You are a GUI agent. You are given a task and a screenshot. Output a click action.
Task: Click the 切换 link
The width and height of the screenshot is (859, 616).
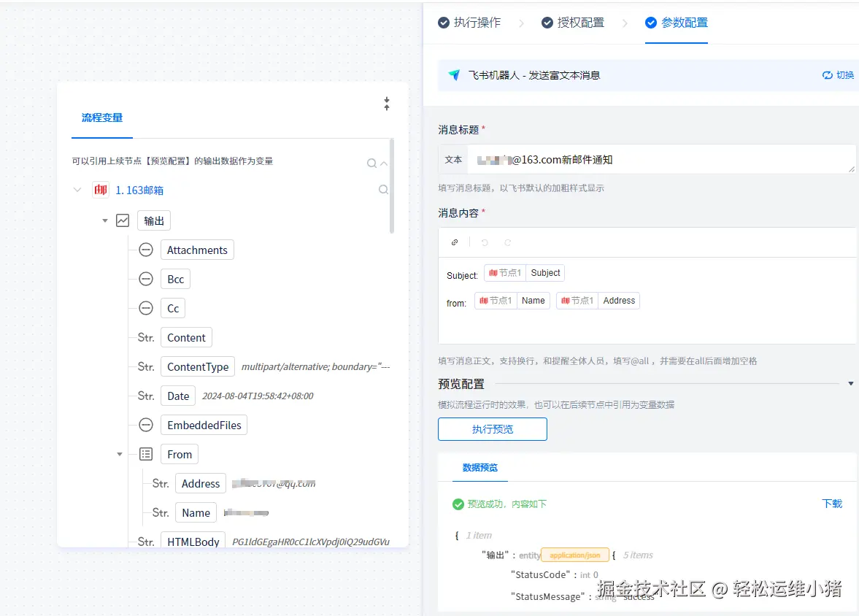(838, 75)
